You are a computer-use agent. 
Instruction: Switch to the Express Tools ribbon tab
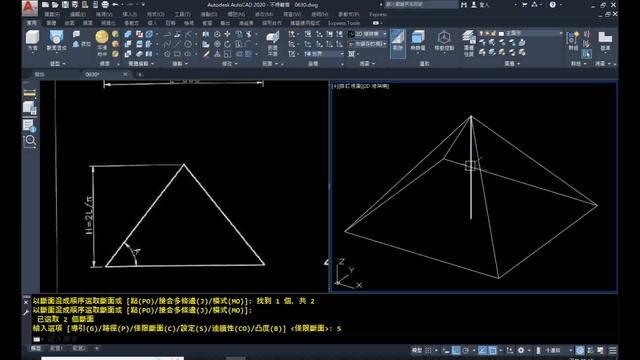344,23
